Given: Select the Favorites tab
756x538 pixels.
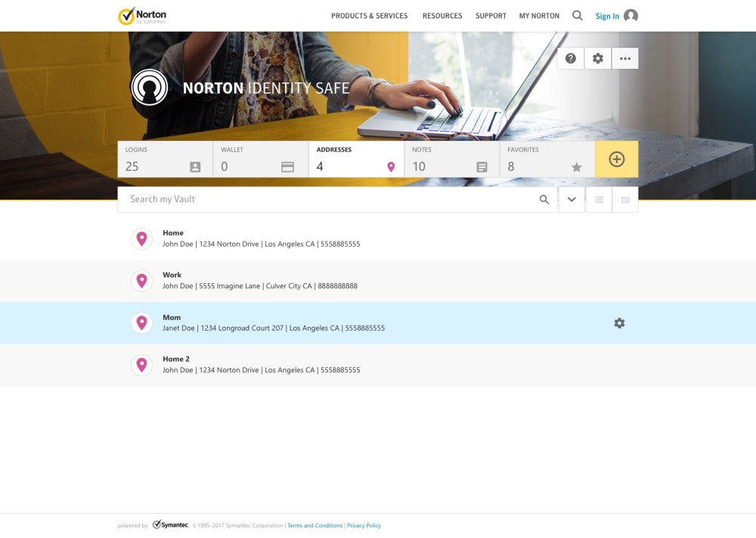Looking at the screenshot, I should (547, 159).
